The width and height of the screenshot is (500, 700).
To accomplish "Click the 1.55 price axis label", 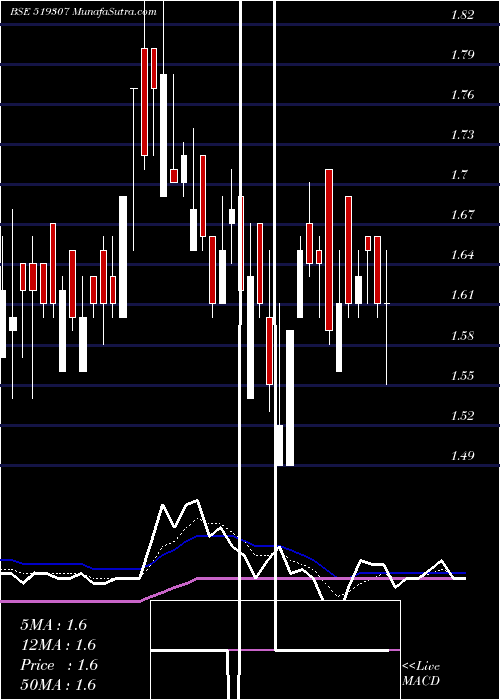I will pyautogui.click(x=462, y=375).
